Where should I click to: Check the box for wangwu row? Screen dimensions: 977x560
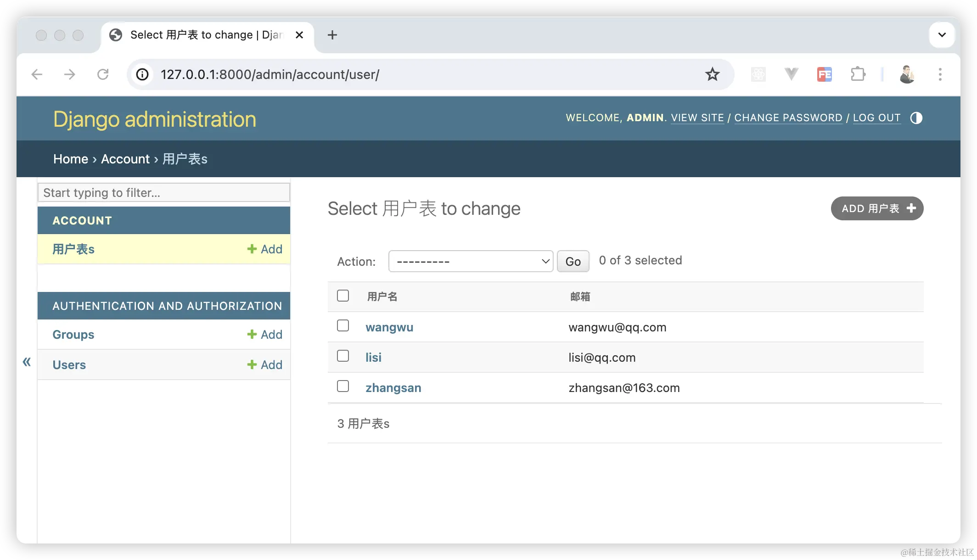pos(343,326)
